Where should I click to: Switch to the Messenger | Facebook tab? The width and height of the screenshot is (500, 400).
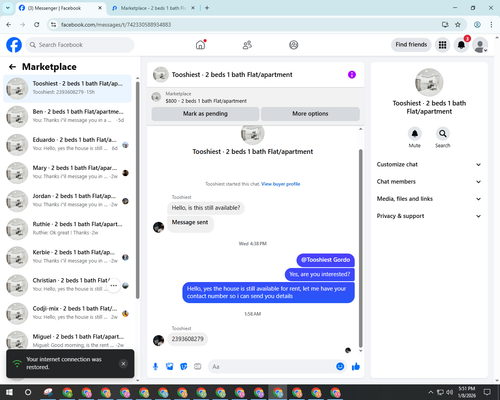pyautogui.click(x=60, y=8)
